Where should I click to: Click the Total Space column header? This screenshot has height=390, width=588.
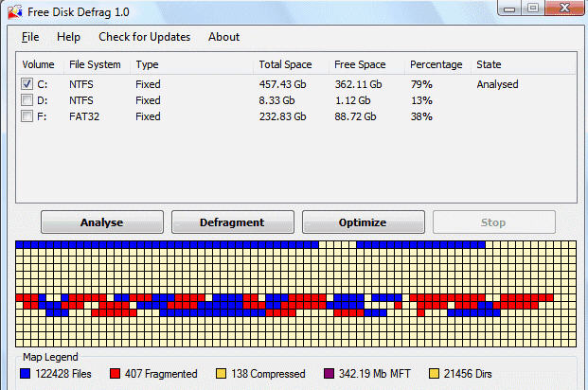(285, 64)
